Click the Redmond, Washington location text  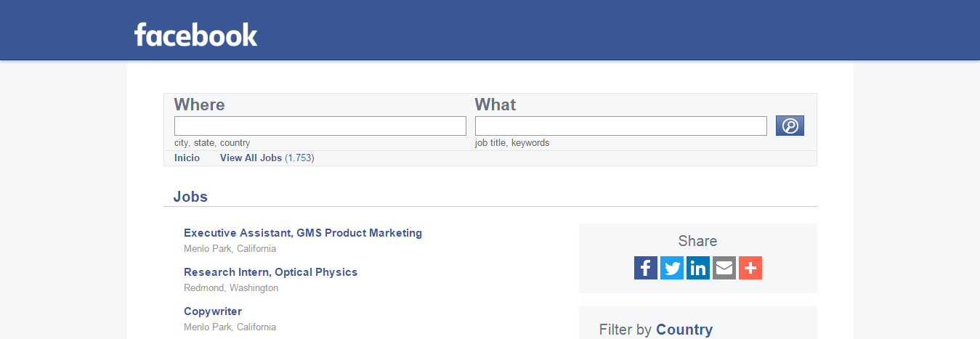(x=231, y=287)
